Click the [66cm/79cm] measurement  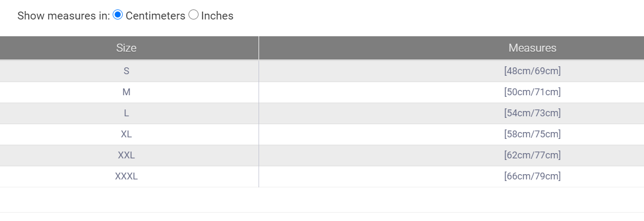coord(532,176)
